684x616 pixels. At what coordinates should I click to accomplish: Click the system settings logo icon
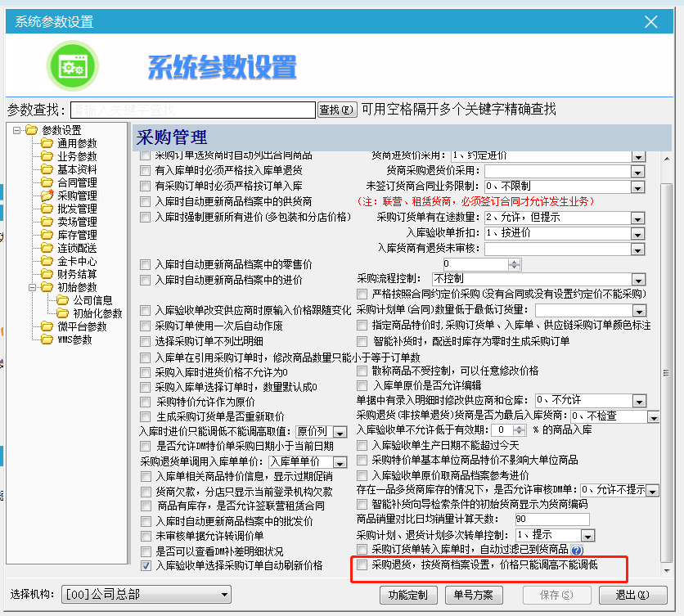72,65
